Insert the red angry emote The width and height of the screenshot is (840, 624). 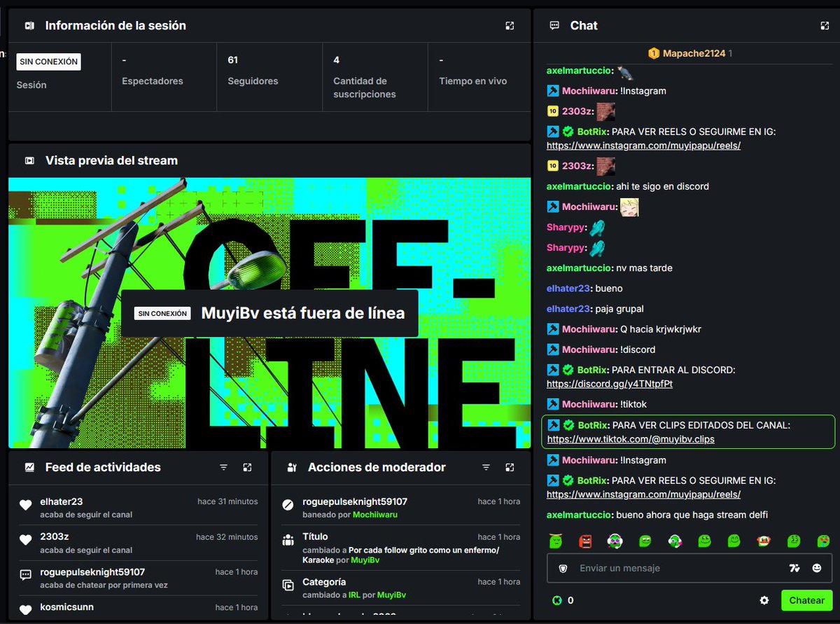click(586, 541)
